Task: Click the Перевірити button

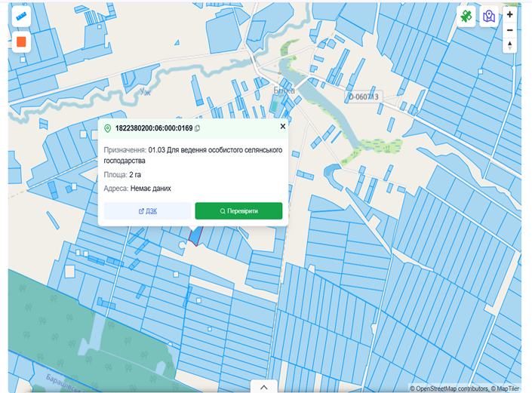Action: point(238,211)
